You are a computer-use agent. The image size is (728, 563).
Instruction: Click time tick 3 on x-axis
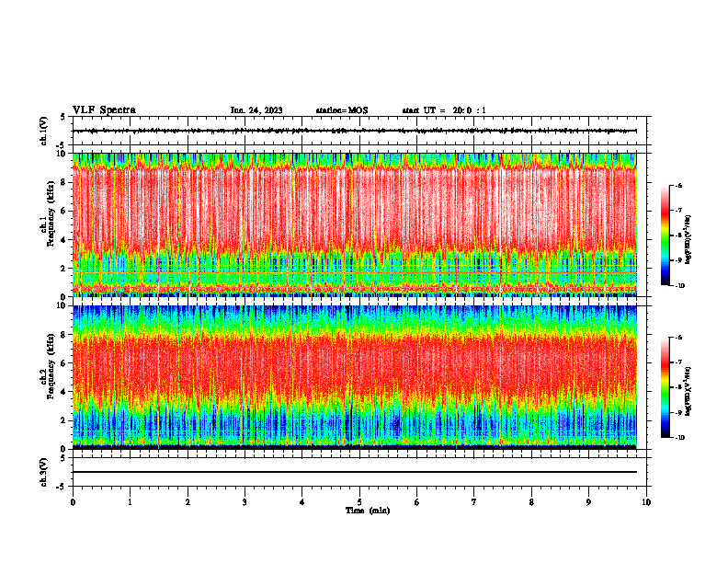245,502
